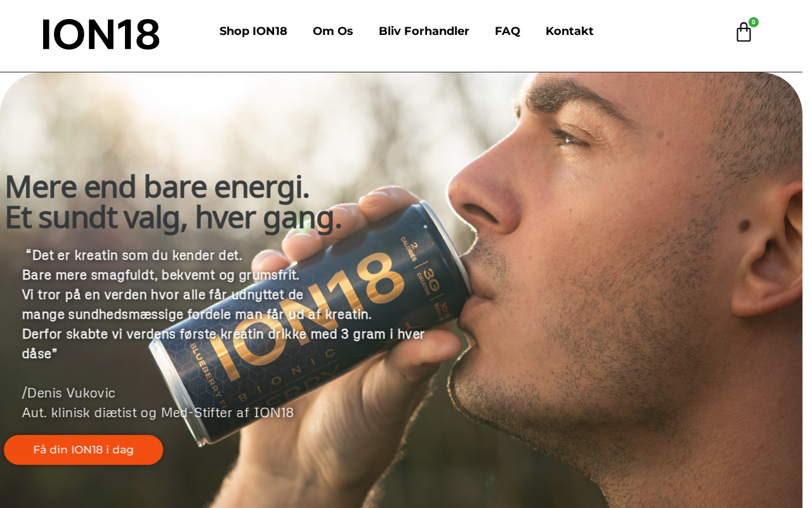812x508 pixels.
Task: Click the heading Et sundt valg, hver gang
Action: coord(173,218)
